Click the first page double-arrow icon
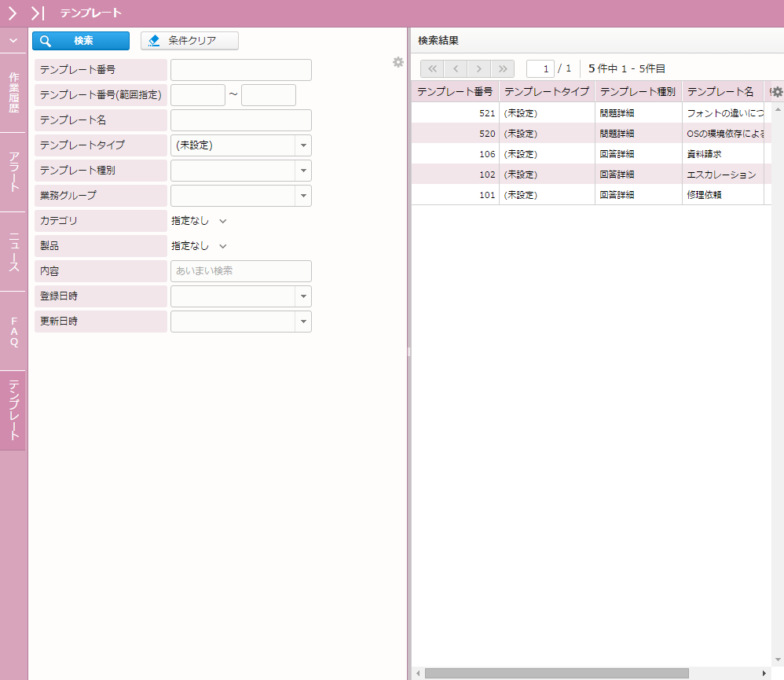Viewport: 784px width, 680px height. click(x=432, y=68)
